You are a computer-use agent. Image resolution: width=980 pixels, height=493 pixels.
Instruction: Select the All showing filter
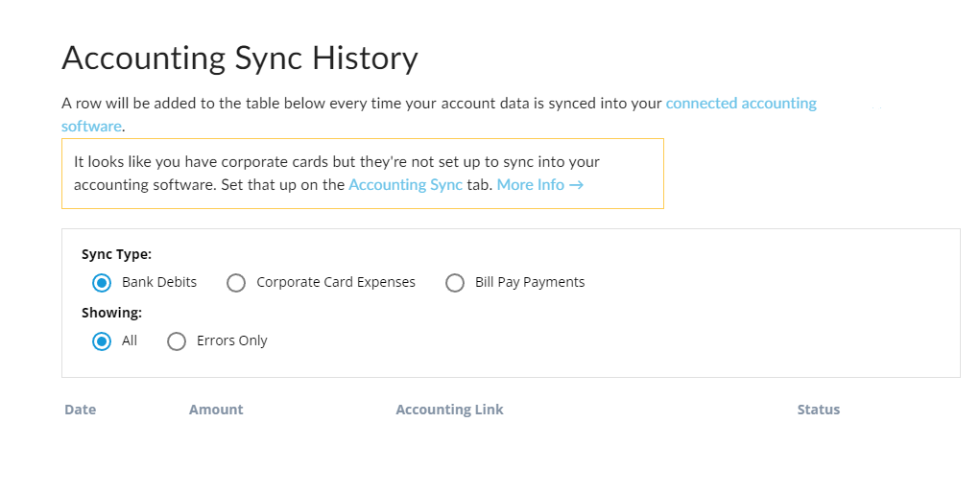101,341
